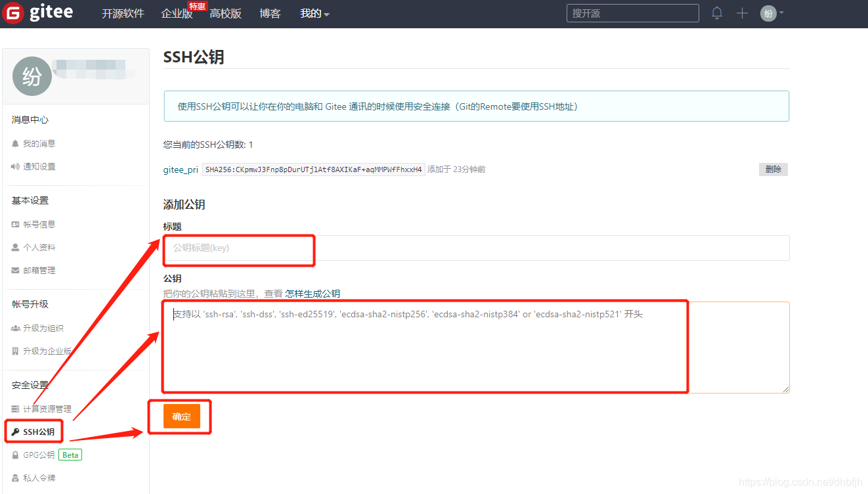Viewport: 868px width, 494px height.
Task: Click lock icon beside GPG公钥
Action: tap(15, 455)
